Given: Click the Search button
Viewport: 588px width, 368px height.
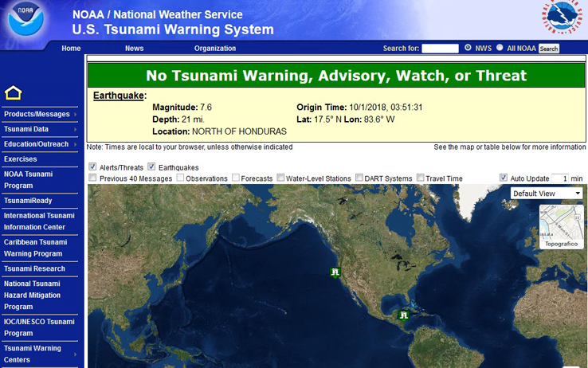Looking at the screenshot, I should pyautogui.click(x=549, y=49).
